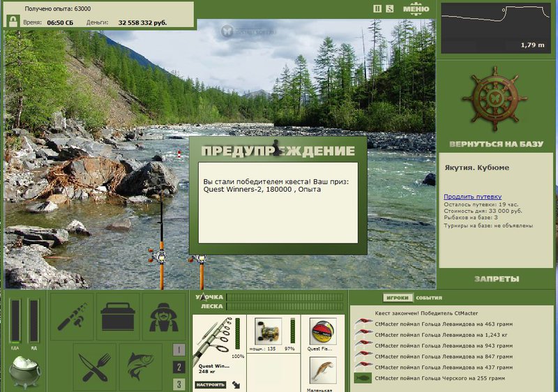Click the baitcasting reel thumbnail
Viewport: 558px width, 392px height.
coord(268,331)
